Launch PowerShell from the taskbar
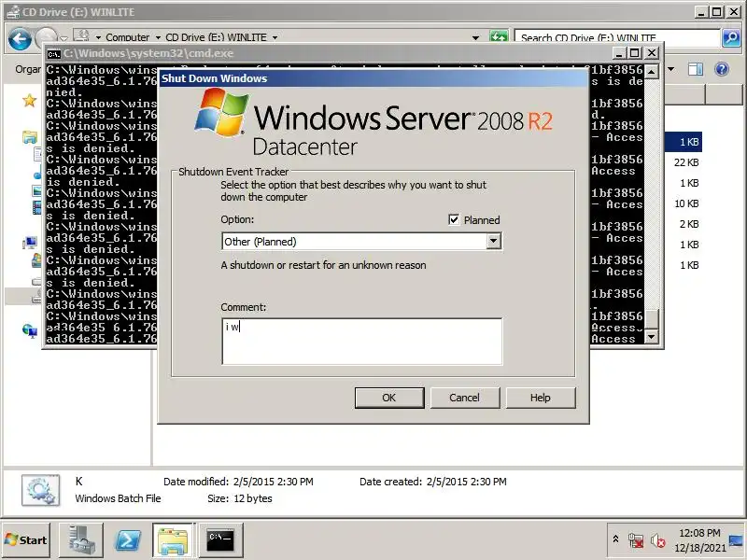The image size is (747, 560). (x=128, y=540)
